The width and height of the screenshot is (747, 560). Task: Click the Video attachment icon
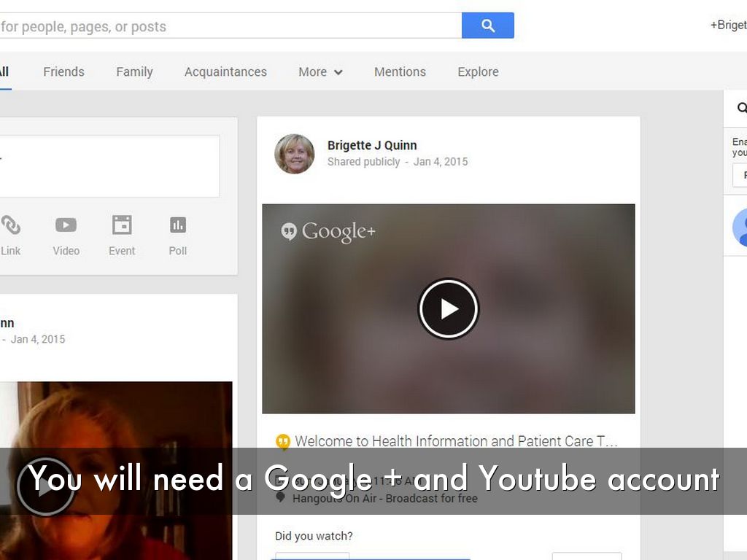coord(66,225)
